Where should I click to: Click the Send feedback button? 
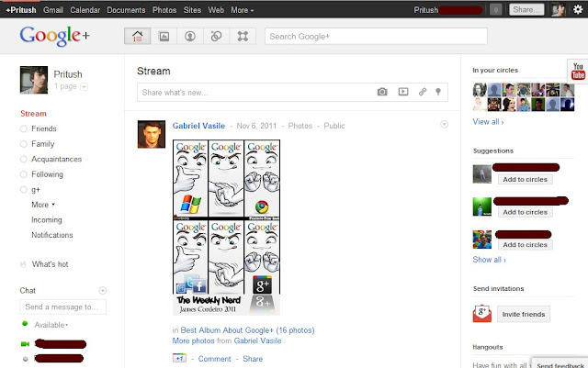click(x=560, y=364)
